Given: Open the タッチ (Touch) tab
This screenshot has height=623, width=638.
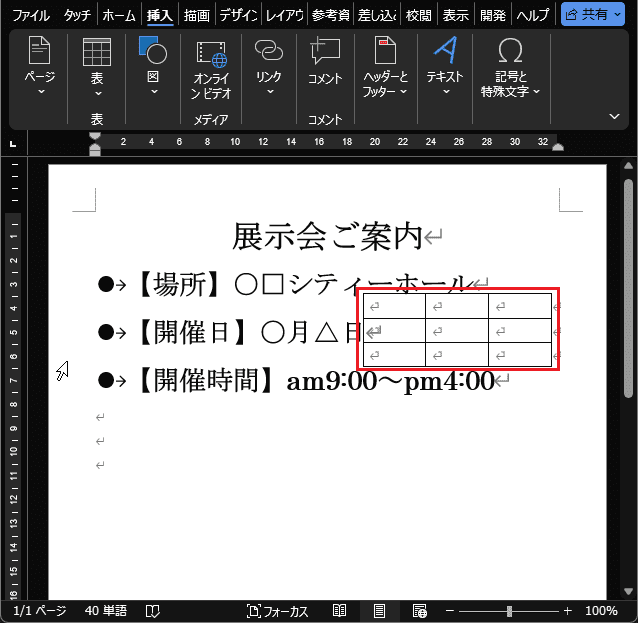Looking at the screenshot, I should point(76,15).
